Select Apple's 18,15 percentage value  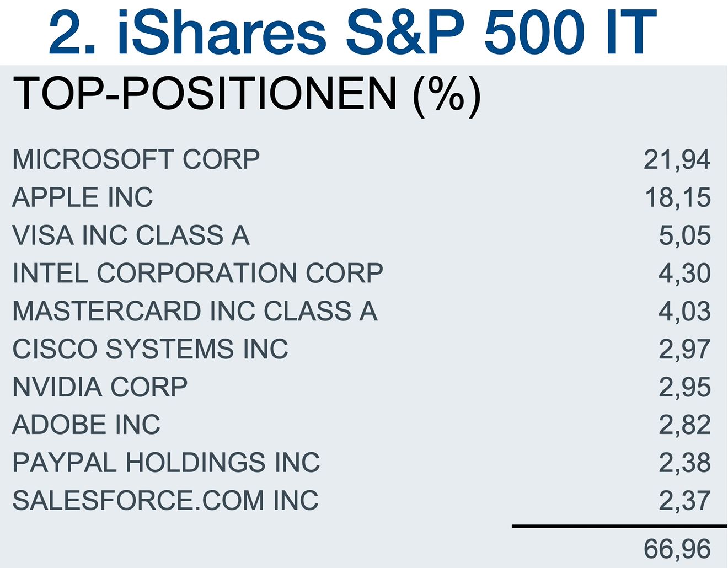click(678, 197)
